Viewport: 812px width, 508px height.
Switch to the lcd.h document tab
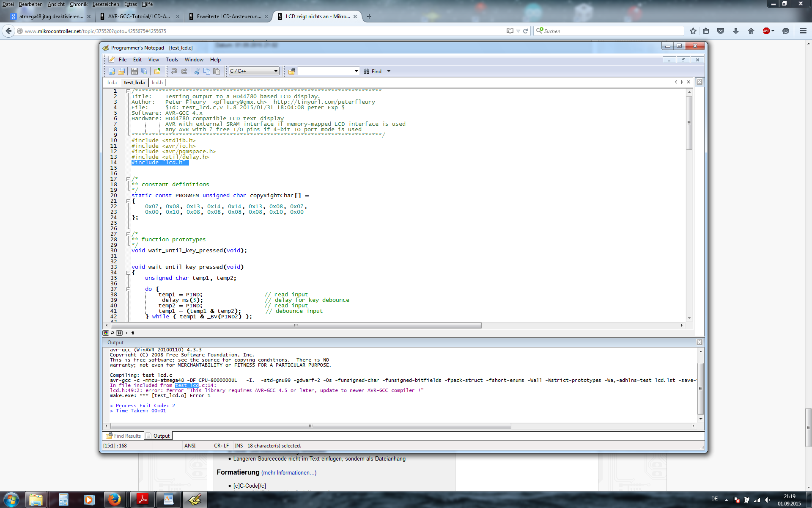point(157,83)
